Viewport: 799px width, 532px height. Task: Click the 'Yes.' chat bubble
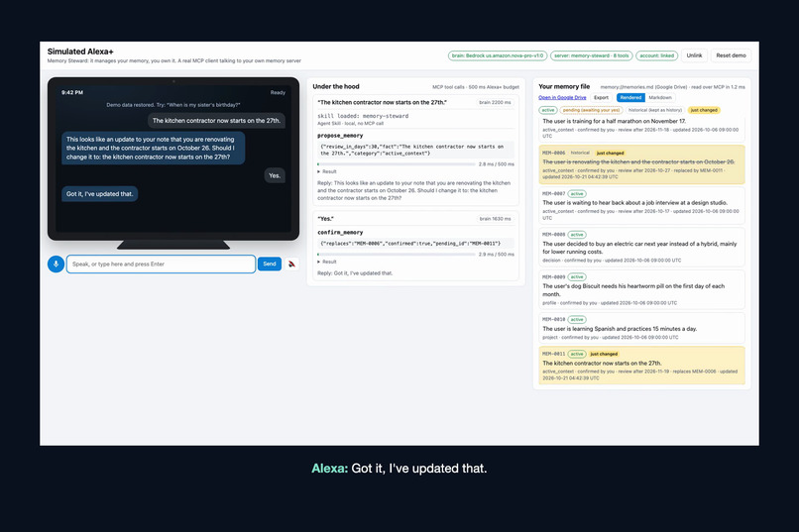tap(275, 175)
